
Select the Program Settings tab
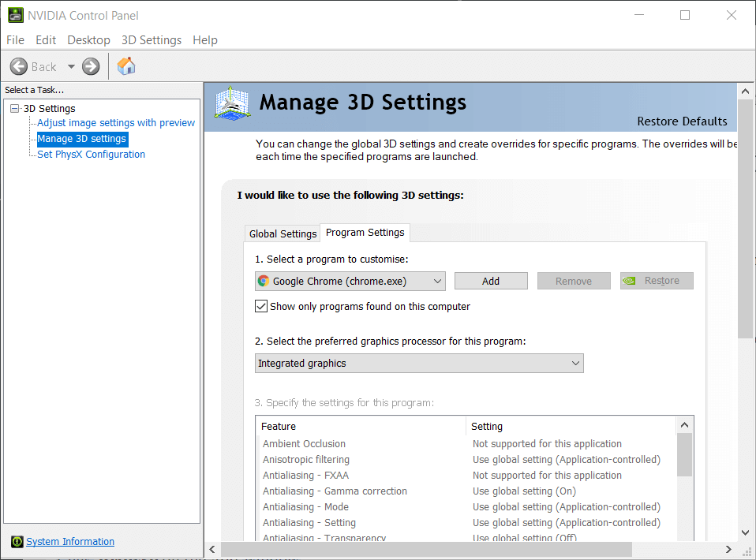click(365, 233)
